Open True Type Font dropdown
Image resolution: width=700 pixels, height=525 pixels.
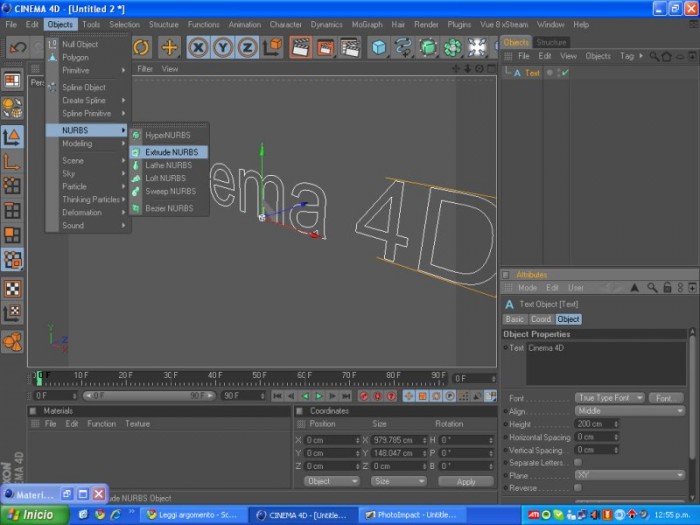(610, 398)
